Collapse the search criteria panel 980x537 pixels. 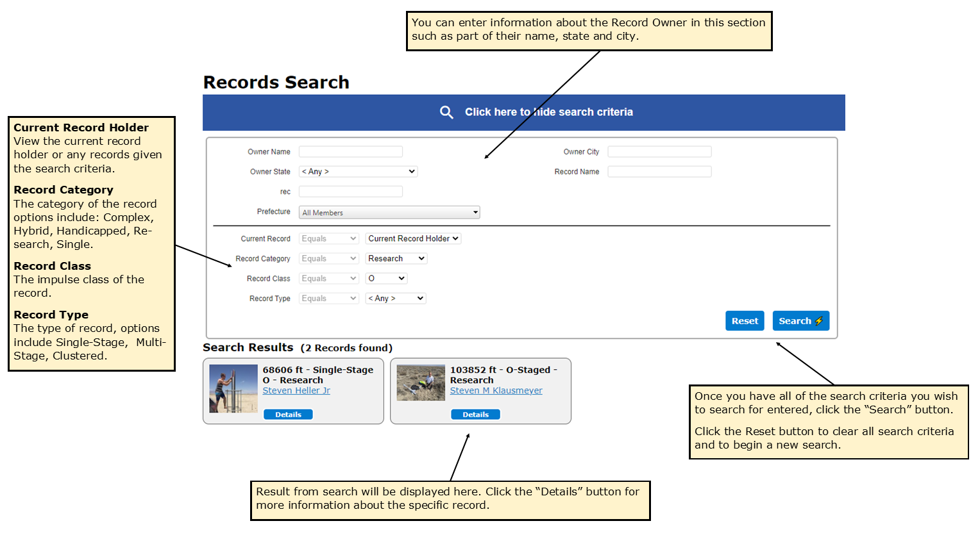point(548,112)
